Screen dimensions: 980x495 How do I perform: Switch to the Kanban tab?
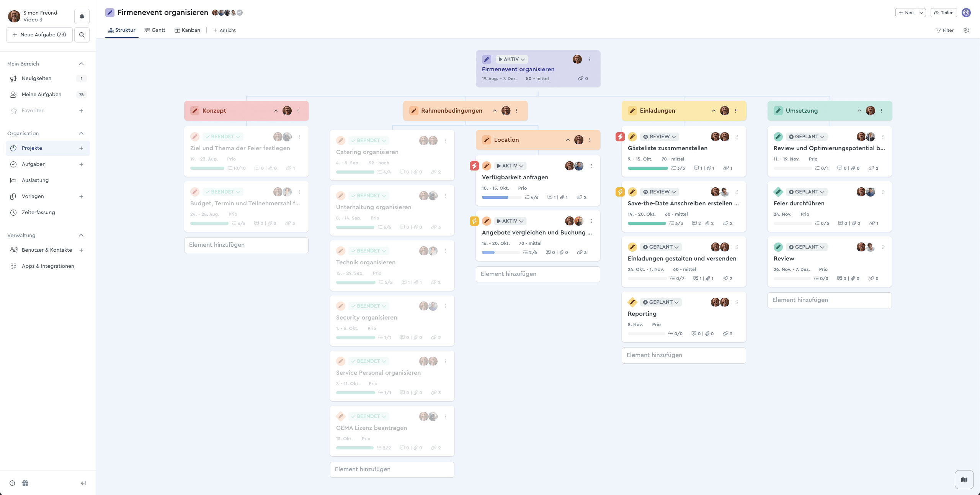188,30
